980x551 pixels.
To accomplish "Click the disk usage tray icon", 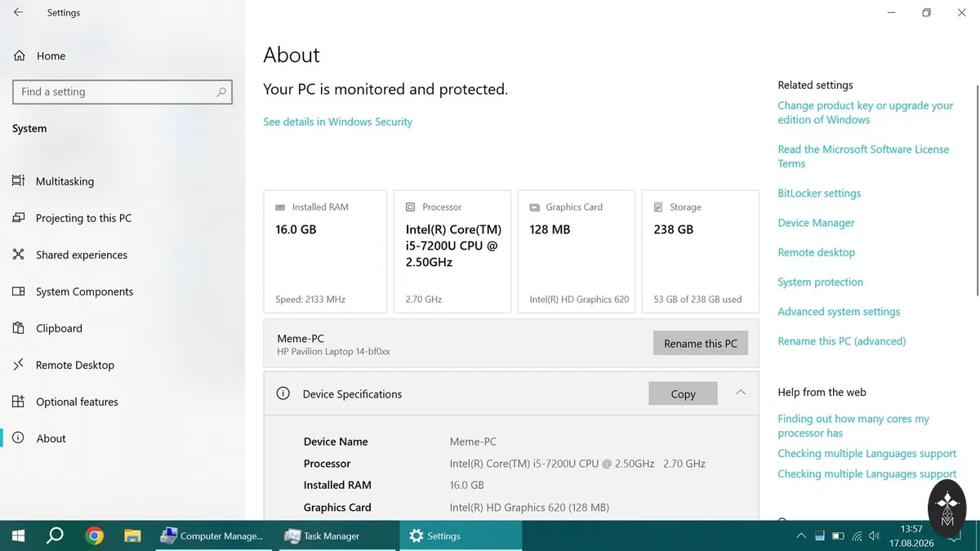I will [x=819, y=536].
